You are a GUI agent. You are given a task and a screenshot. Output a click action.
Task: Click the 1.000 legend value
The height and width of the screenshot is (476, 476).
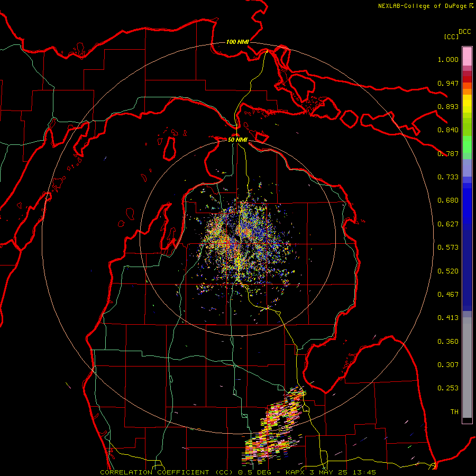pyautogui.click(x=448, y=59)
